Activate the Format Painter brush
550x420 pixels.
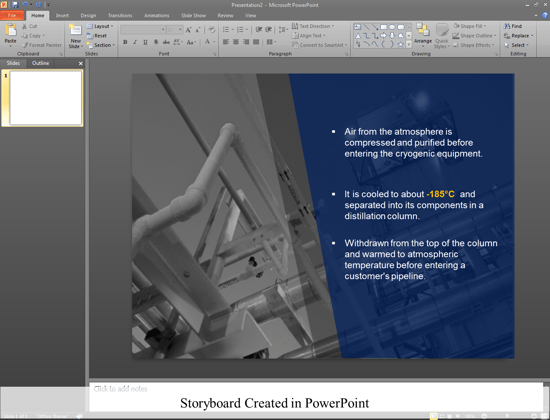(x=41, y=45)
